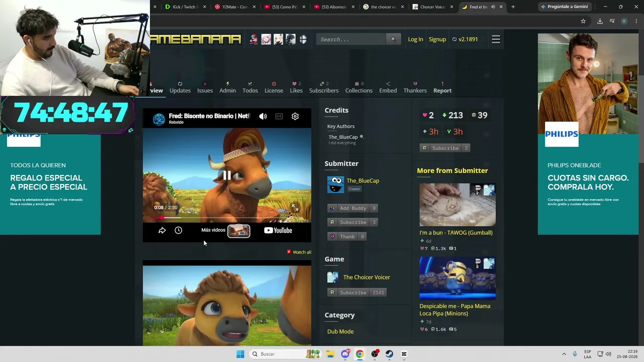
Task: Click the Más videos thumbnail
Action: click(239, 231)
